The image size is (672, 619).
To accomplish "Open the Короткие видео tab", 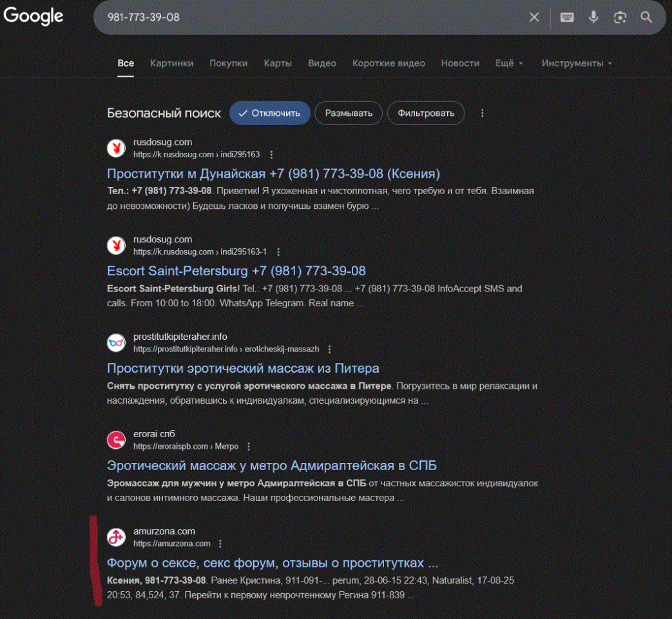I will pyautogui.click(x=389, y=63).
